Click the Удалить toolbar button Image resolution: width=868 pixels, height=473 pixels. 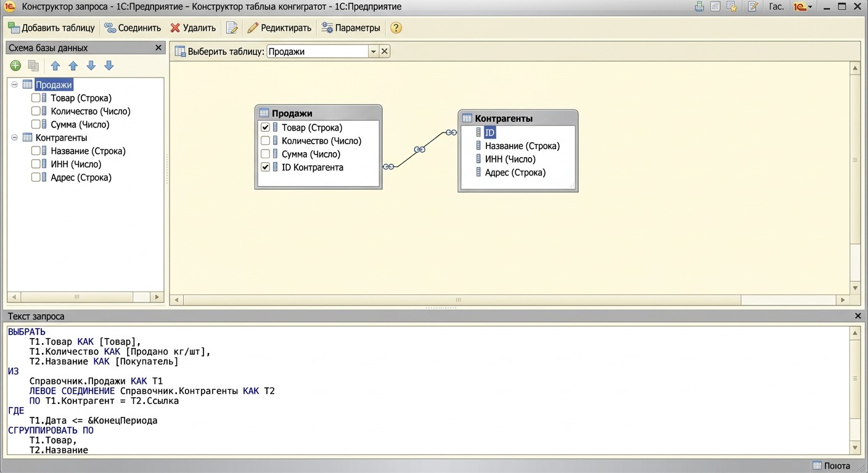[x=193, y=28]
